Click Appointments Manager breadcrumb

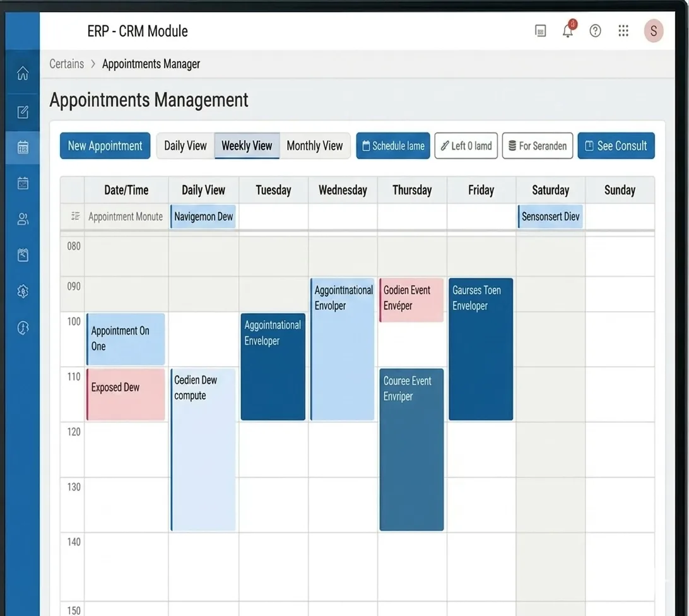point(151,64)
